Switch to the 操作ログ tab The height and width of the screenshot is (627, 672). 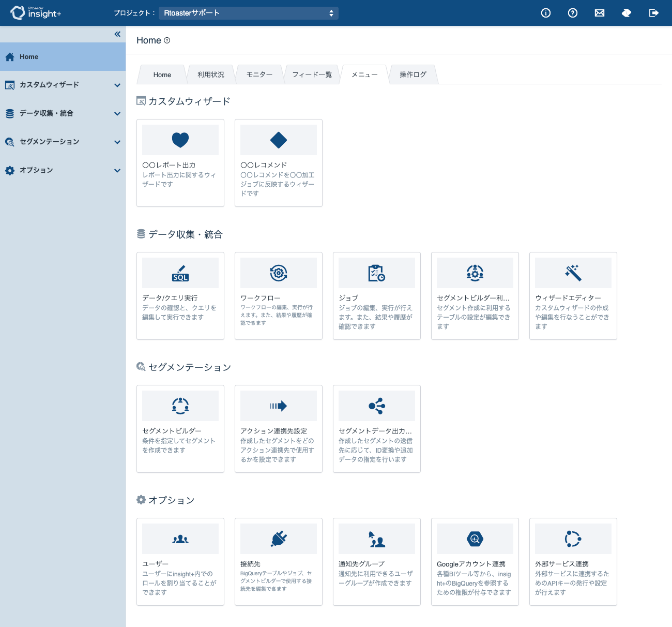[414, 74]
